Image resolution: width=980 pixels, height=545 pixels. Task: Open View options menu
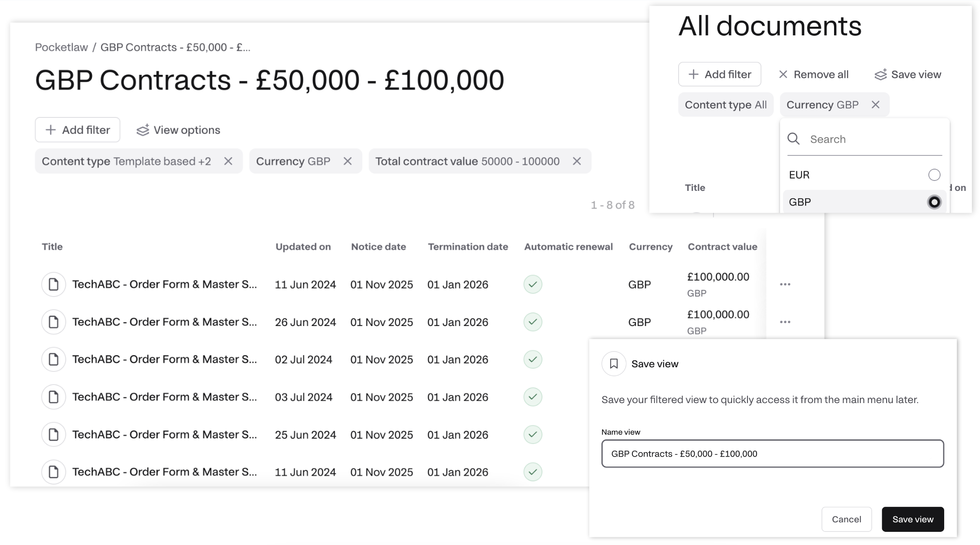[x=178, y=130]
